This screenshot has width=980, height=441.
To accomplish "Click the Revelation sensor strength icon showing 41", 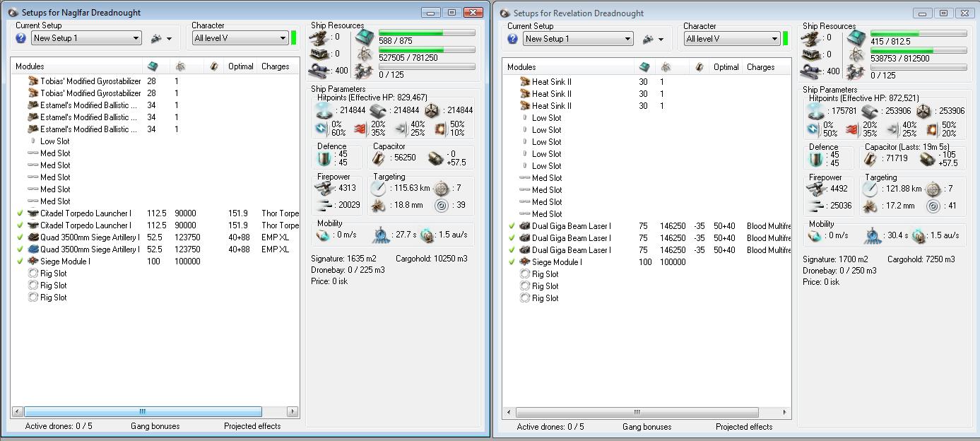I will (934, 206).
